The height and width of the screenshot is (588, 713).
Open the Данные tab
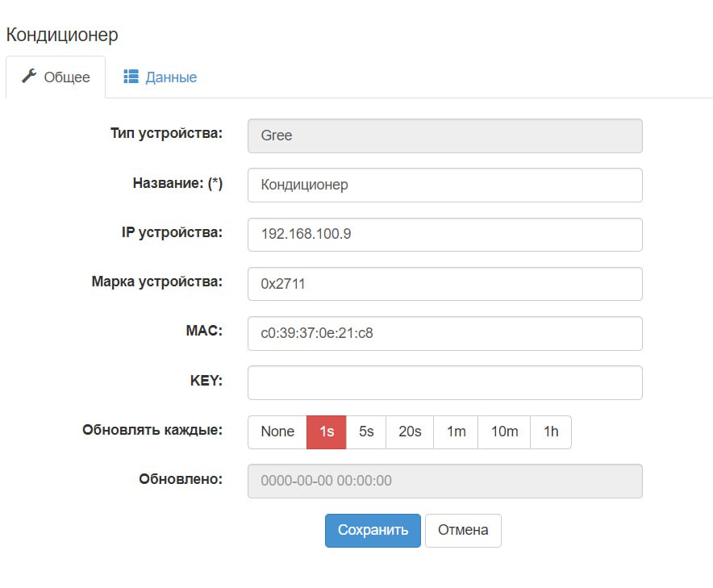point(161,77)
